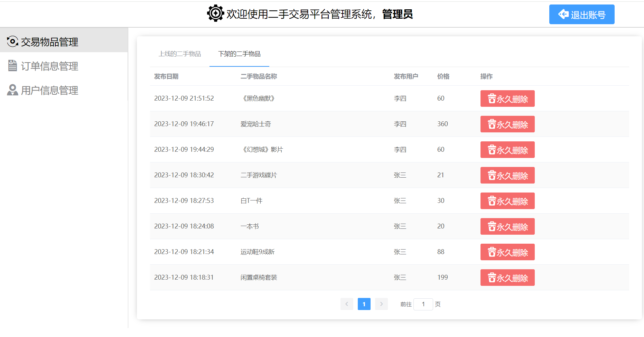Permanently delete 《黑色幽默》 item
Image resolution: width=644 pixels, height=337 pixels.
click(507, 99)
